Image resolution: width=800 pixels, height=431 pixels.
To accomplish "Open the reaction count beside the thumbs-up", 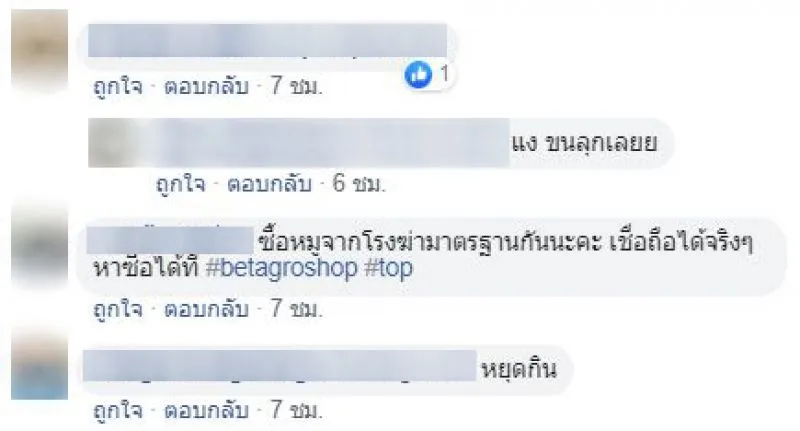I will (444, 74).
